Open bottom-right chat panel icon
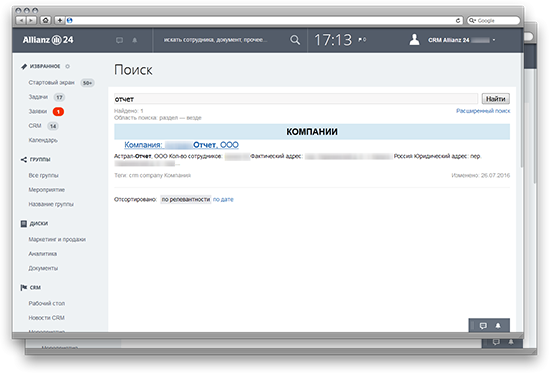The image size is (549, 373). click(483, 326)
